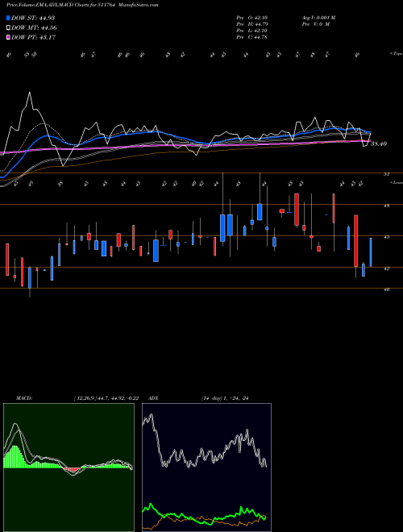Click the white DOW MT legend swatch

point(9,28)
